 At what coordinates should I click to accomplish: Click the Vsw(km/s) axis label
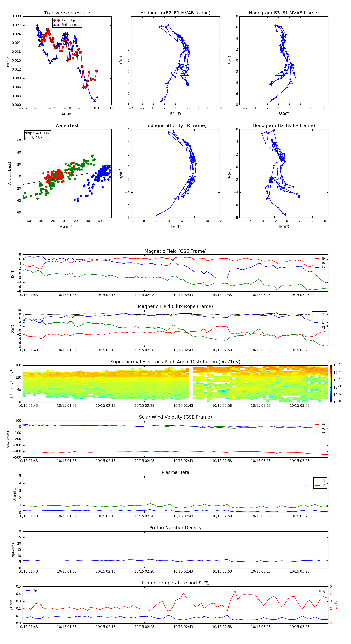8,439
